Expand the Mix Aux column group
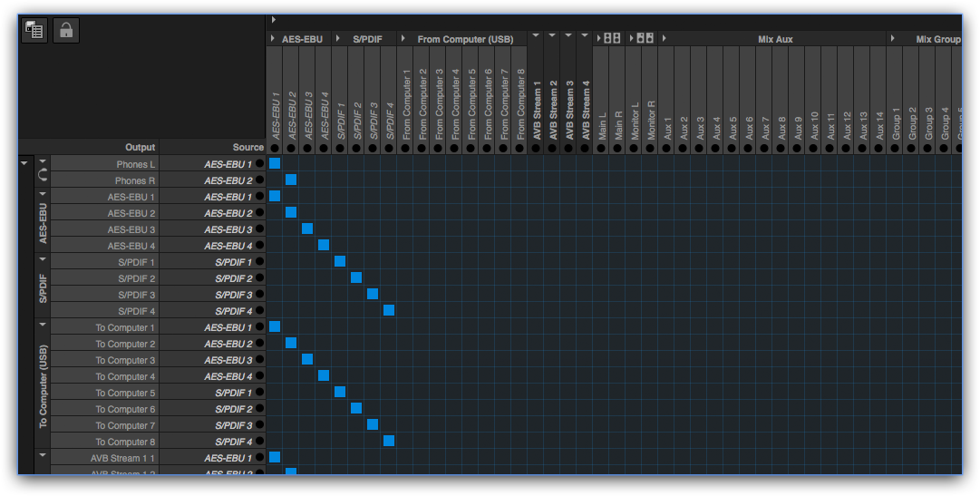The image size is (980, 496). click(665, 39)
